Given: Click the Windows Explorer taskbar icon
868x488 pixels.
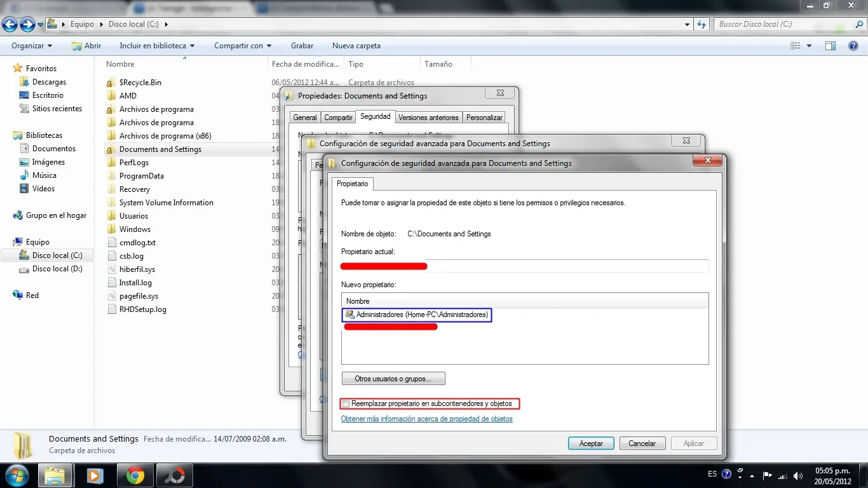Looking at the screenshot, I should click(55, 475).
